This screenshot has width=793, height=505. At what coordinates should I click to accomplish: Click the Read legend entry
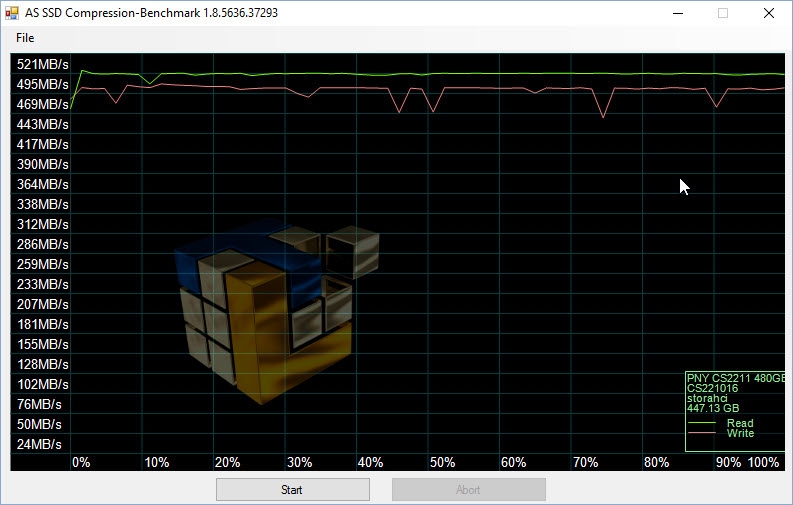[721, 423]
